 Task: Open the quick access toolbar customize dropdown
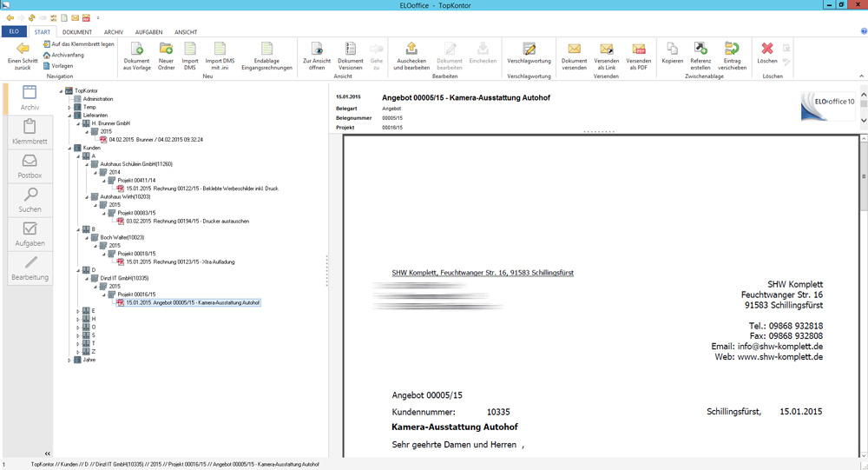98,18
